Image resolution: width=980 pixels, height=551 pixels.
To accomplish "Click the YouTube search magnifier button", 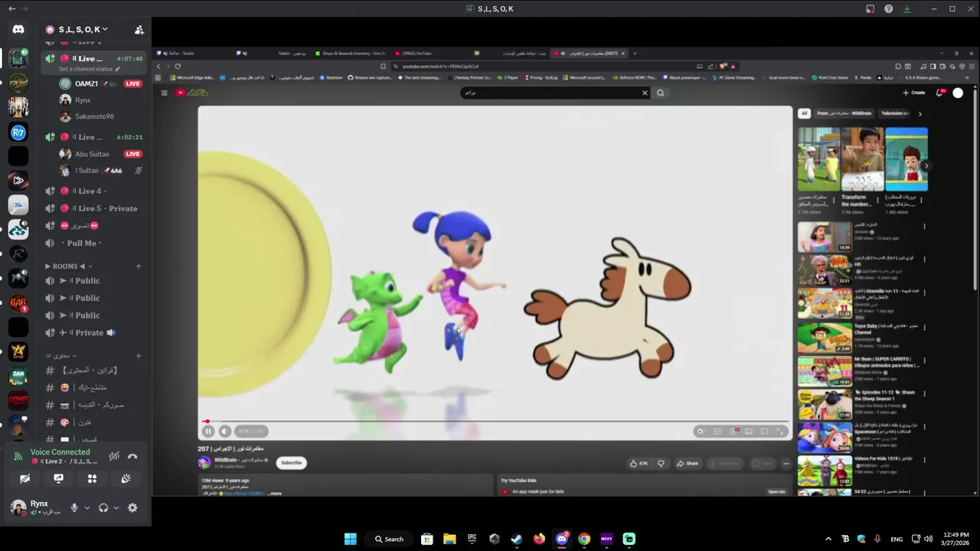I will pos(661,93).
